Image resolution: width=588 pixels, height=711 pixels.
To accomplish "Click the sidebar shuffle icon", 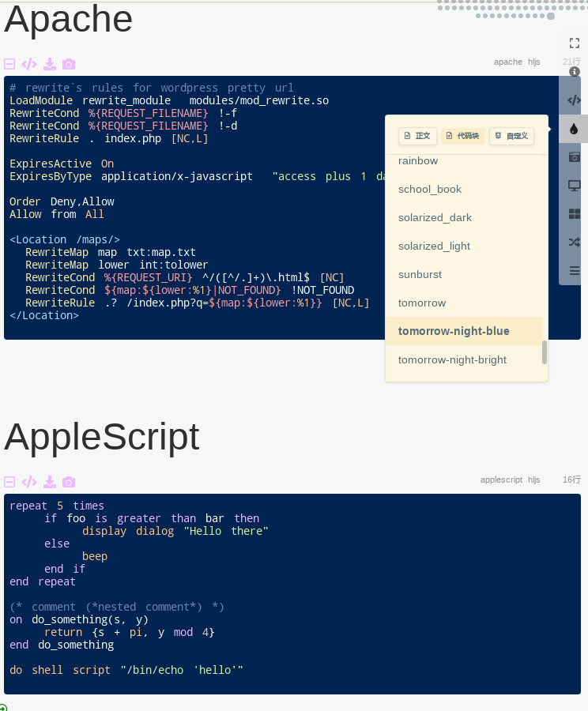I will tap(574, 243).
